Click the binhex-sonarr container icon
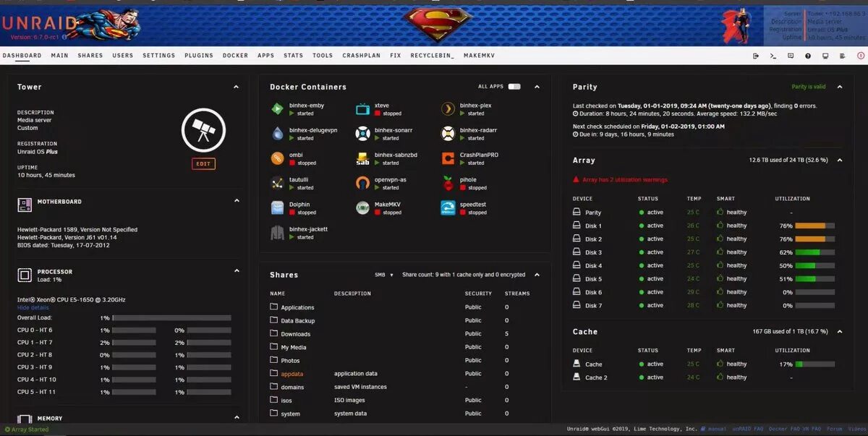Viewport: 868px width, 436px height. pos(362,134)
